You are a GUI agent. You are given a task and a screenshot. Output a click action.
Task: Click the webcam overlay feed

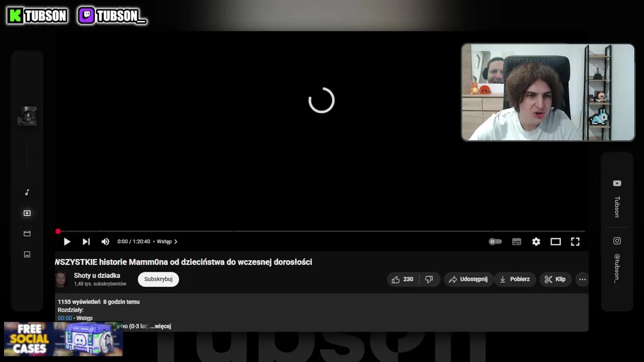[x=548, y=92]
